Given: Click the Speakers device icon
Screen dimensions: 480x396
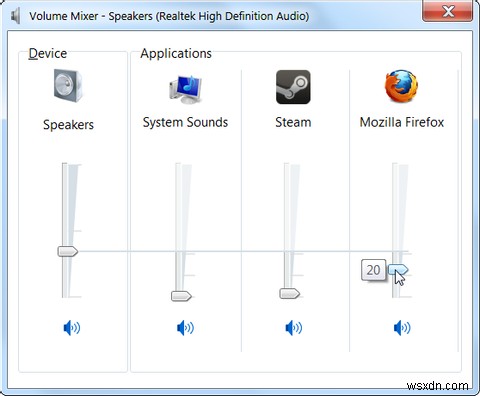Looking at the screenshot, I should [68, 86].
